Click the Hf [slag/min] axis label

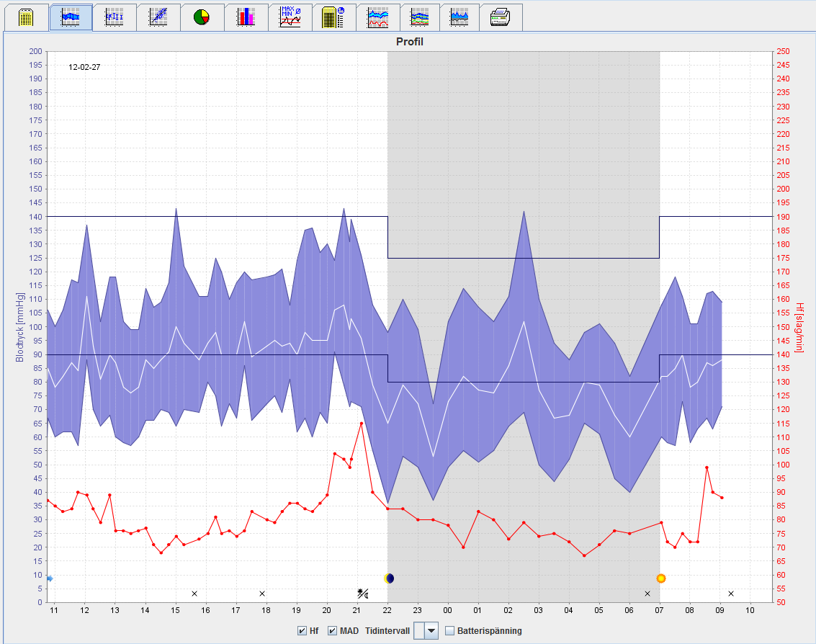(800, 328)
